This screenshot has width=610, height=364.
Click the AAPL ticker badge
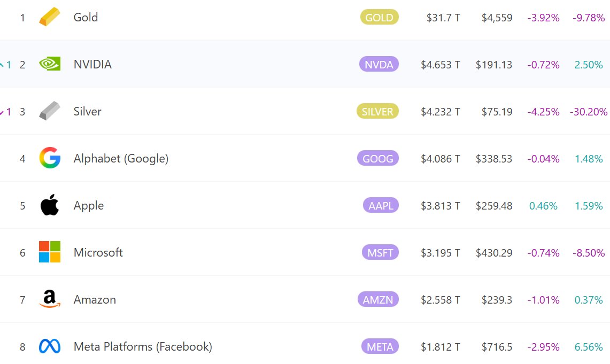point(381,206)
